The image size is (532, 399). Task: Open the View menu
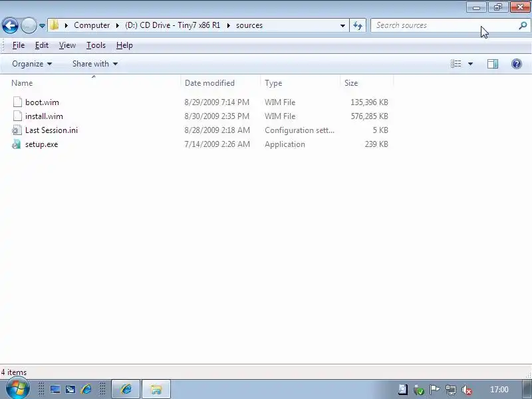[67, 45]
